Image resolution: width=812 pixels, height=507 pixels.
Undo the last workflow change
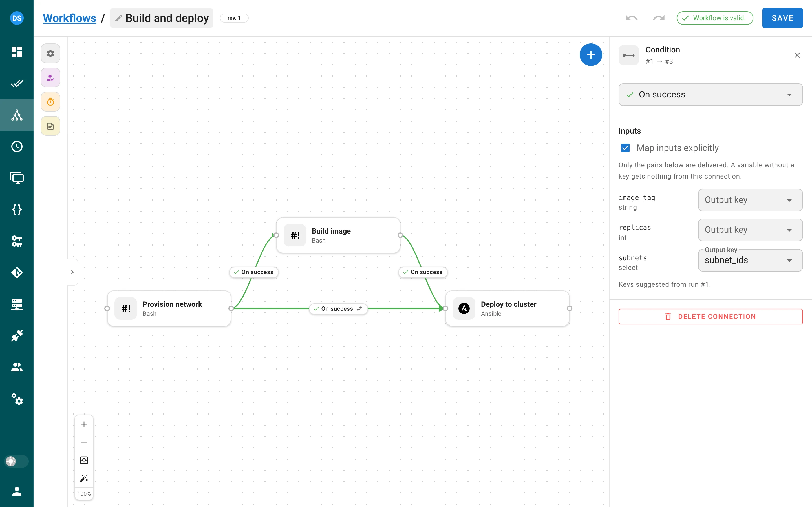[632, 18]
